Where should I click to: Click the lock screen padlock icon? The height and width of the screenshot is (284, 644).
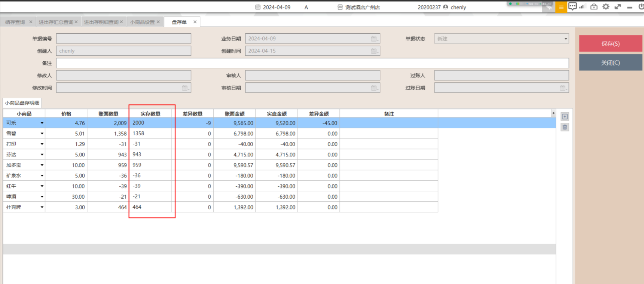(x=594, y=7)
